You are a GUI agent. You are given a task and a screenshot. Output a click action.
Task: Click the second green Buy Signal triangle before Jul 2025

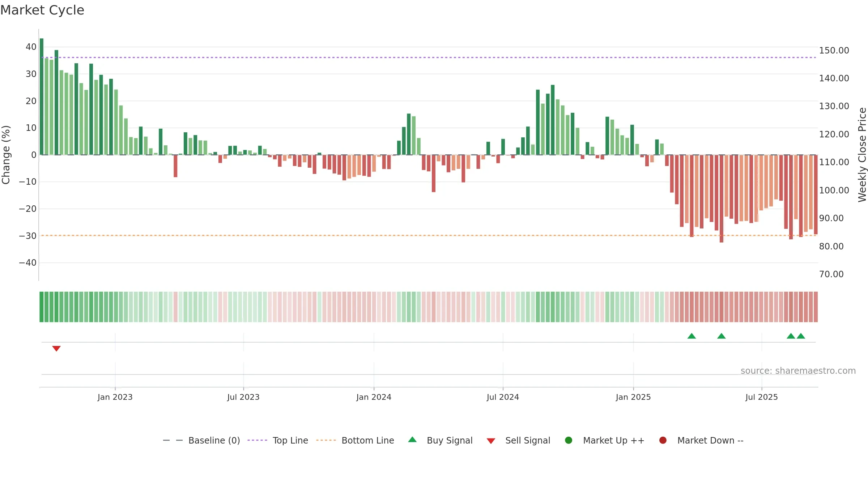[x=722, y=336]
